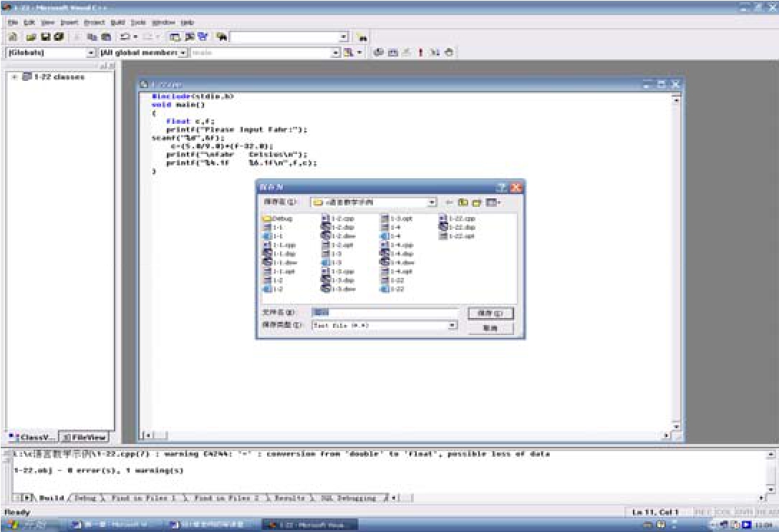
Task: Open the WizardBar actions dropdown arrow
Action: pyautogui.click(x=359, y=52)
